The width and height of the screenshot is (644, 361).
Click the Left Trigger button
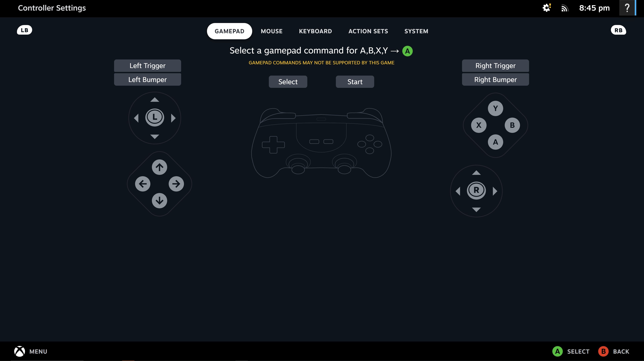147,66
